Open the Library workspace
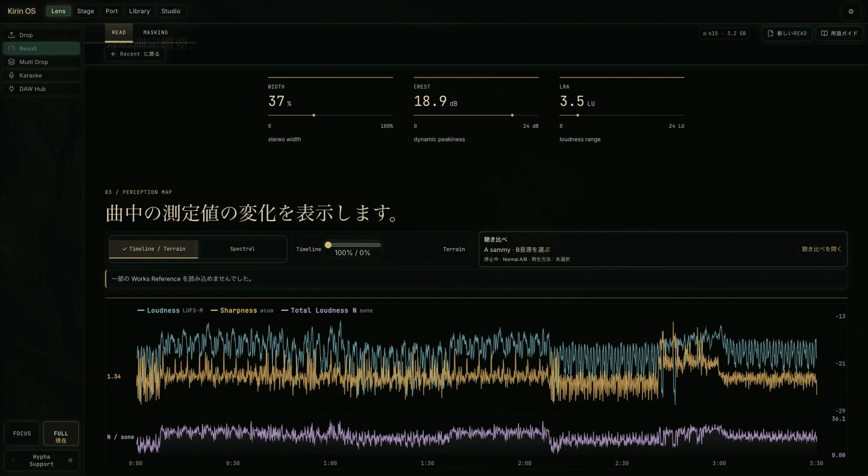 pyautogui.click(x=139, y=11)
